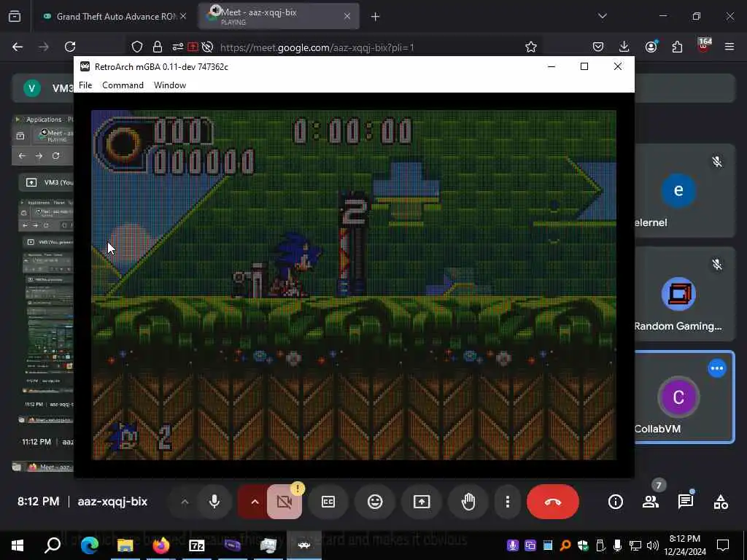Click the CollabVM participant avatar
Viewport: 747px width, 560px height.
[x=678, y=397]
